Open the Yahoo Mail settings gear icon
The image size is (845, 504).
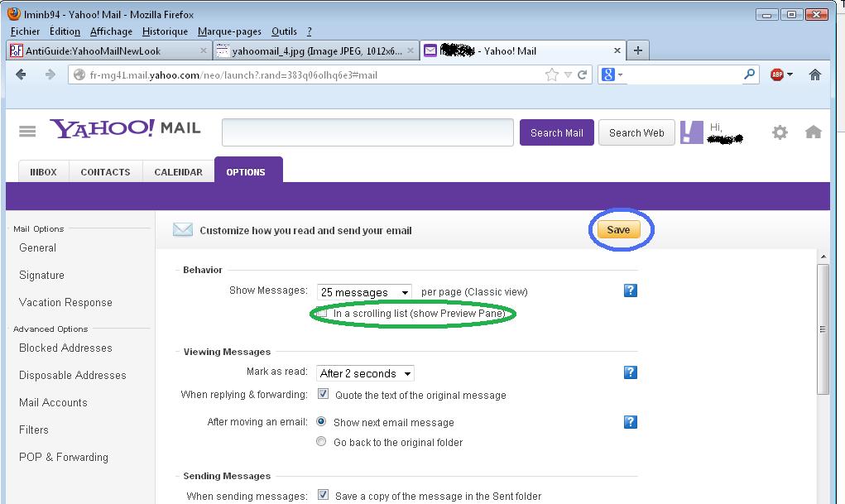[x=780, y=132]
